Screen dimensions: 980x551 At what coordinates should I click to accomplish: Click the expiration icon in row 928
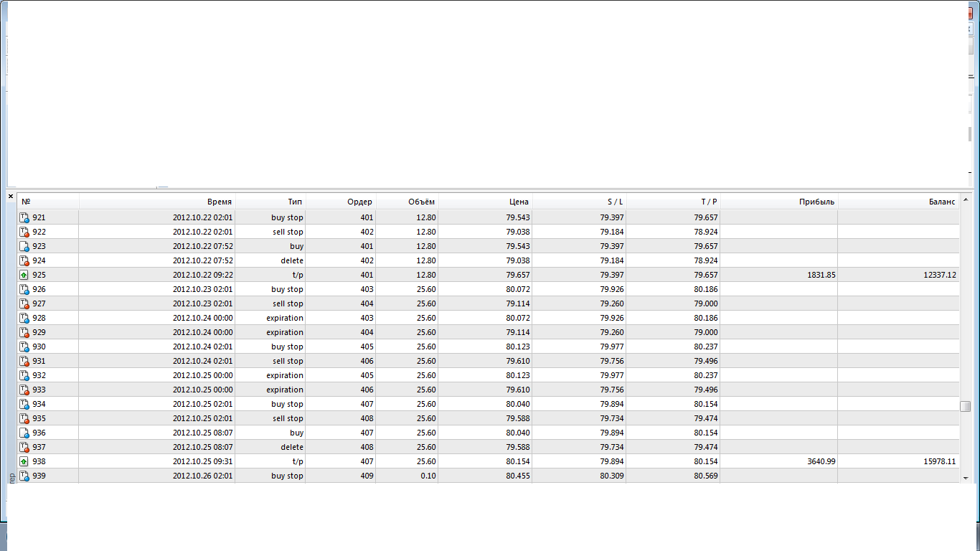24,318
